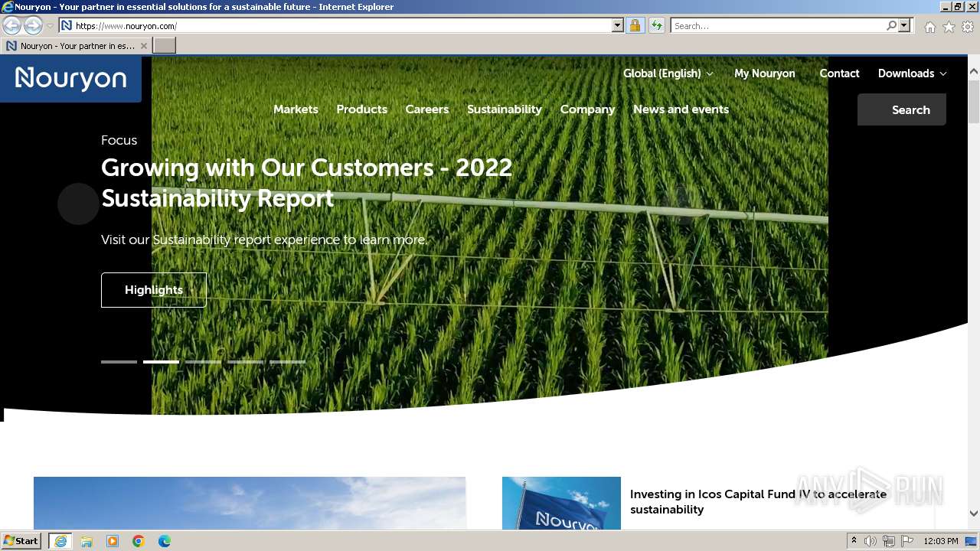Open My Nouryon link

click(764, 73)
